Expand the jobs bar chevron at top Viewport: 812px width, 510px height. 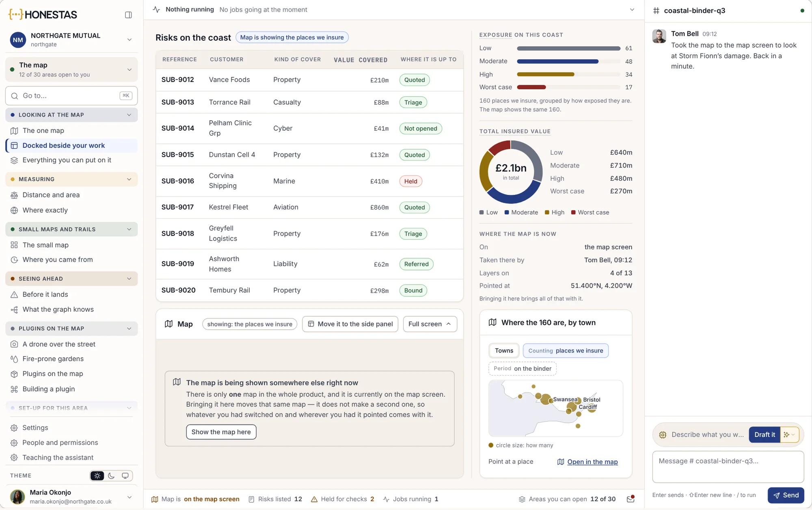pos(632,10)
